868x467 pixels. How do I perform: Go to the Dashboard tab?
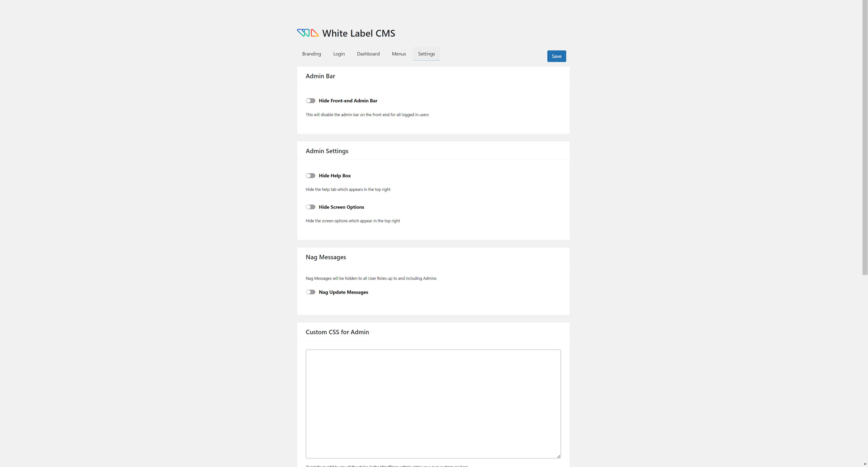(368, 54)
